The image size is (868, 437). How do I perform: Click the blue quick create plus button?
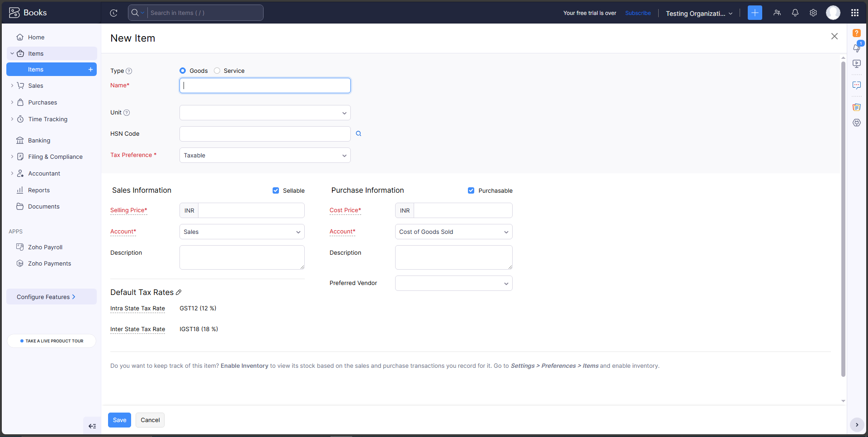coord(755,13)
